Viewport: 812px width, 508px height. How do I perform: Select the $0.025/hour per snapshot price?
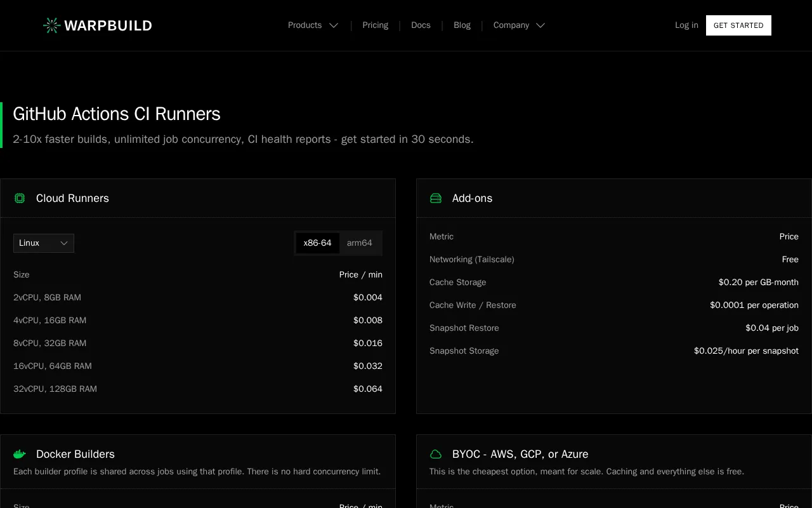click(746, 351)
